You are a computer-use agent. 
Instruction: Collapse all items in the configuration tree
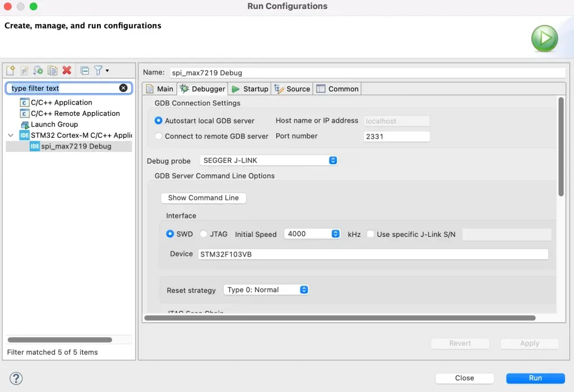click(85, 71)
